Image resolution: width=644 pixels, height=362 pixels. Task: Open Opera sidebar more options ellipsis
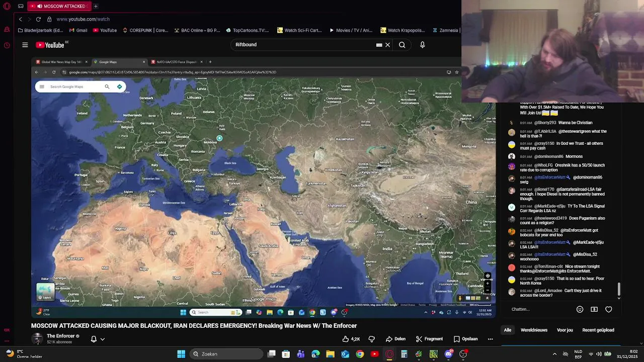[x=7, y=341]
